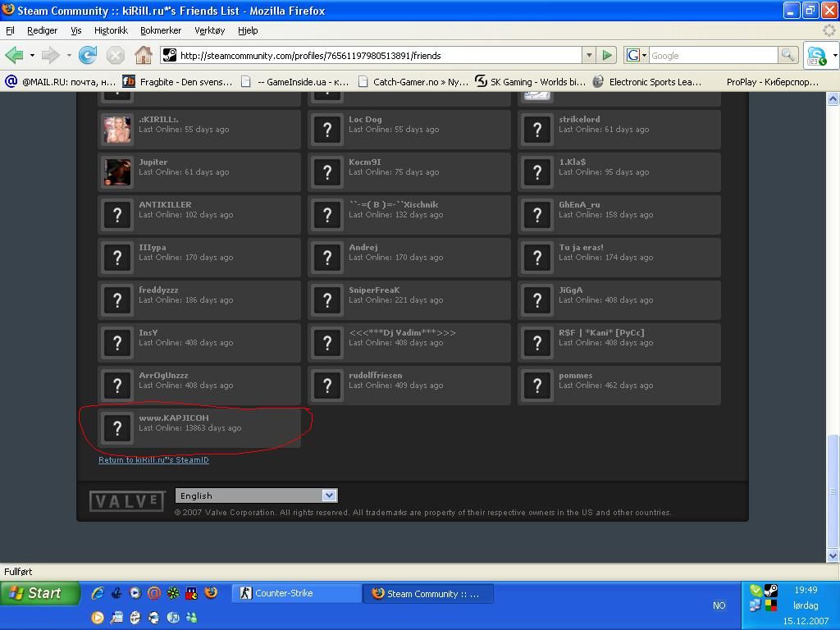Launch Windows Media Player from quick launch

point(135,593)
